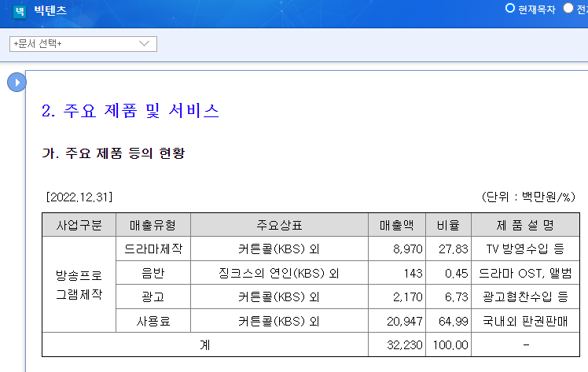The image size is (588, 372).
Task: Click the 143 sales value
Action: click(x=413, y=273)
